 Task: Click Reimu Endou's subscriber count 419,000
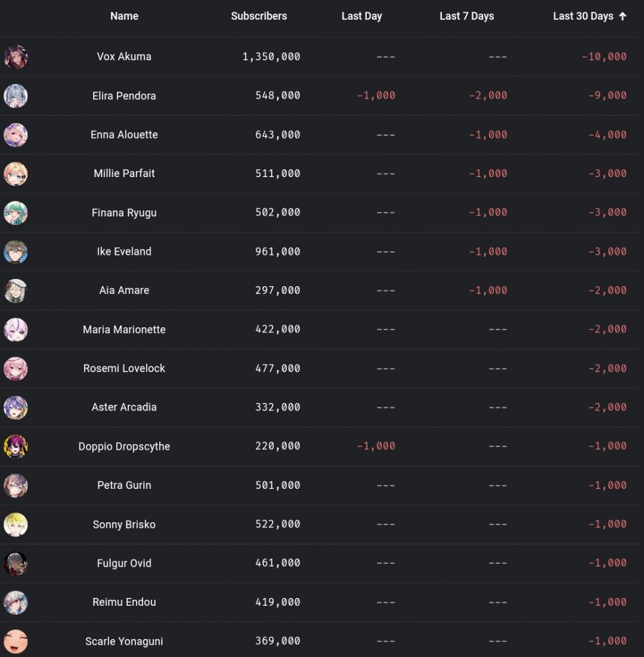click(278, 602)
